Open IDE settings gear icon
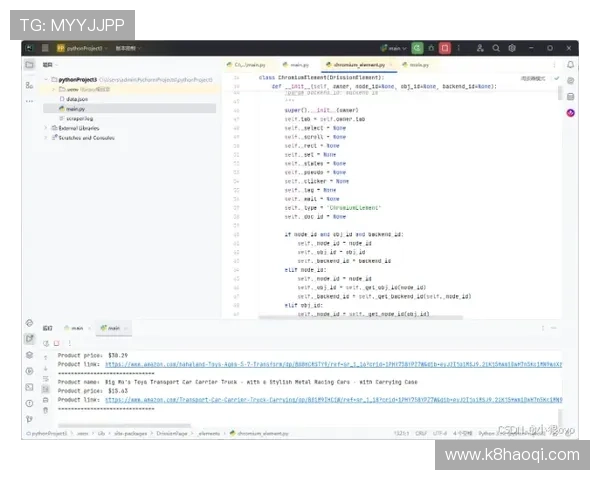600x480 pixels. click(512, 48)
